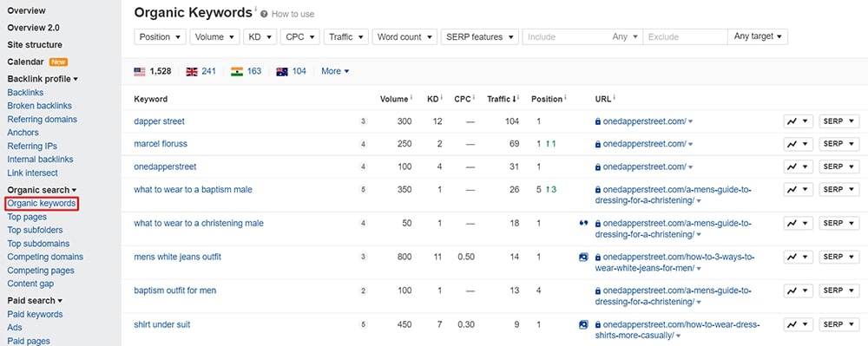
Task: Open Site structure in sidebar
Action: click(35, 45)
